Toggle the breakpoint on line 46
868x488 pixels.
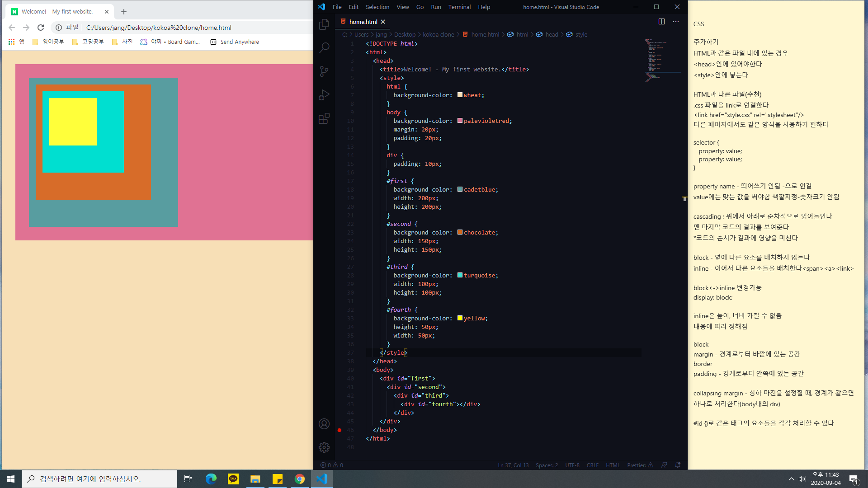click(x=340, y=430)
